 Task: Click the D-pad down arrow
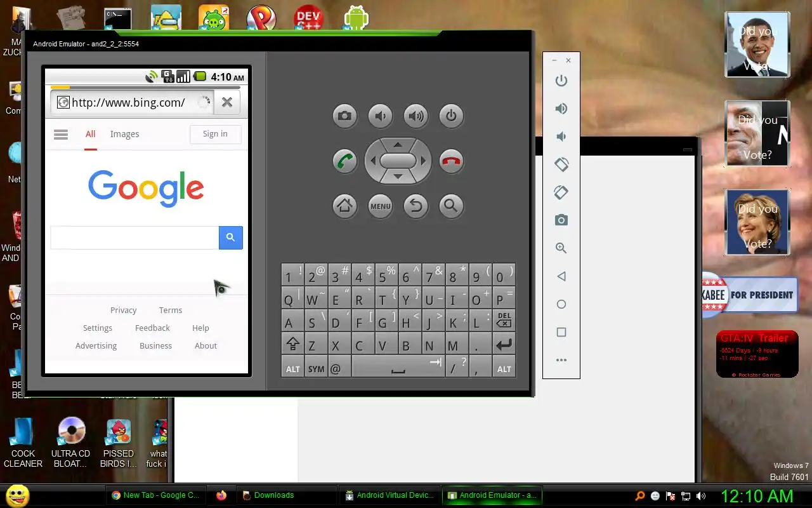pos(398,177)
